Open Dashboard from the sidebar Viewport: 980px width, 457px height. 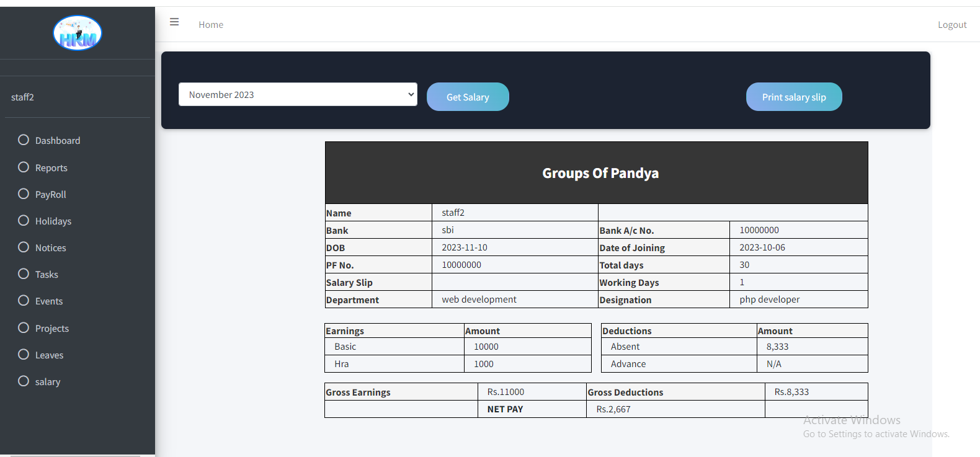point(58,141)
